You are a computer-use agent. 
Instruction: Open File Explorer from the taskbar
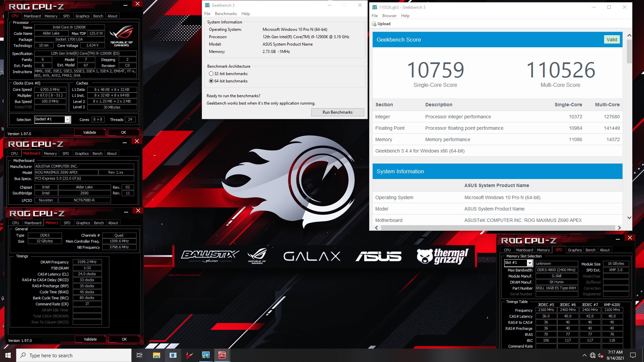point(156,355)
